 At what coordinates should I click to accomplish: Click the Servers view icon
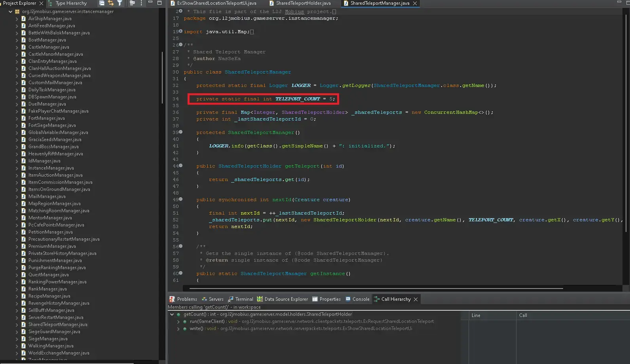coord(204,299)
